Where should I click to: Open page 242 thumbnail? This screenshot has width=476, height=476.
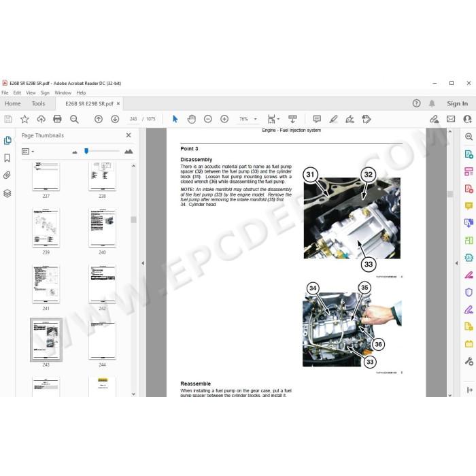[x=102, y=284]
